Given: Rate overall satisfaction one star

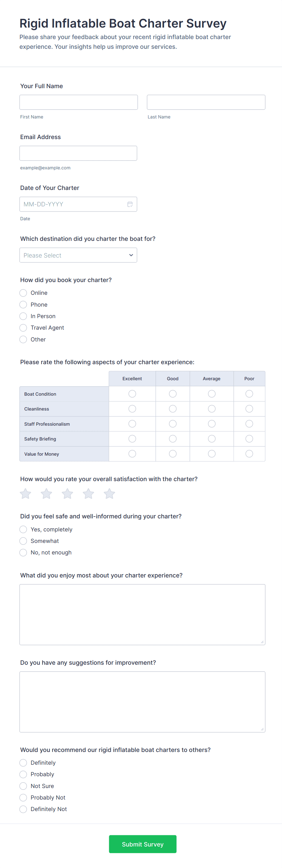Looking at the screenshot, I should point(26,494).
